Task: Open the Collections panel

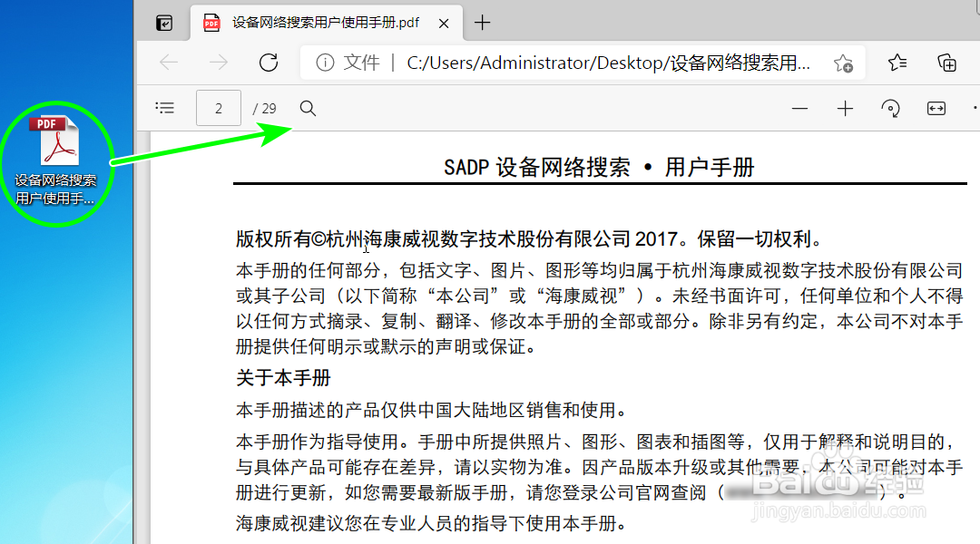Action: [946, 63]
